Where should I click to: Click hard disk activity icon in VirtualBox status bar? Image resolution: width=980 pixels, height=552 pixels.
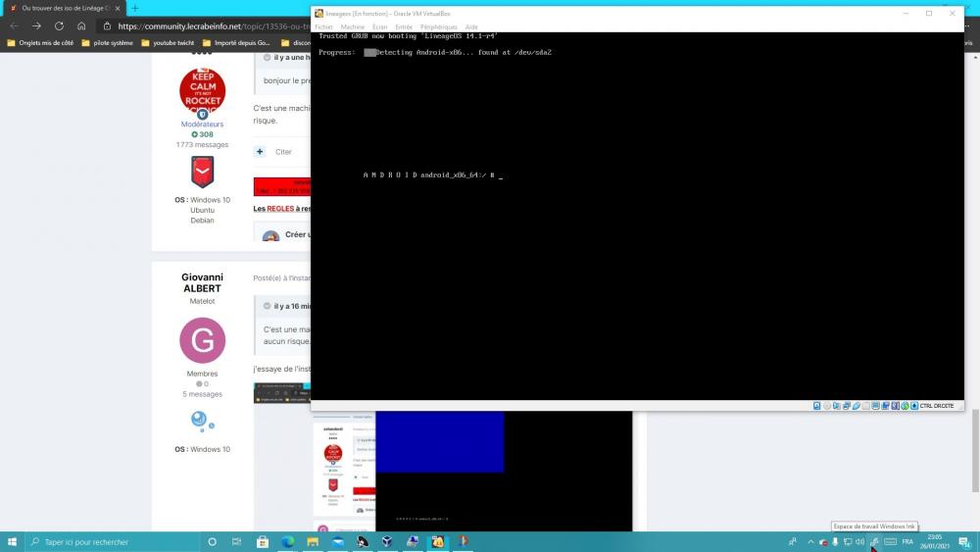817,406
